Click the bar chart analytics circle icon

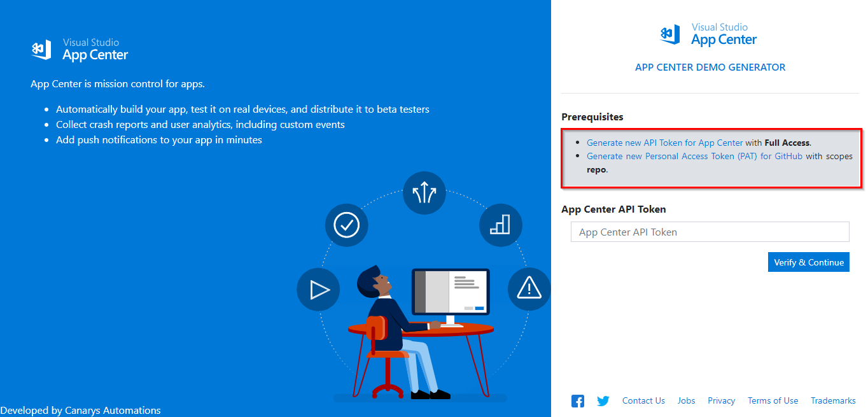click(x=500, y=224)
